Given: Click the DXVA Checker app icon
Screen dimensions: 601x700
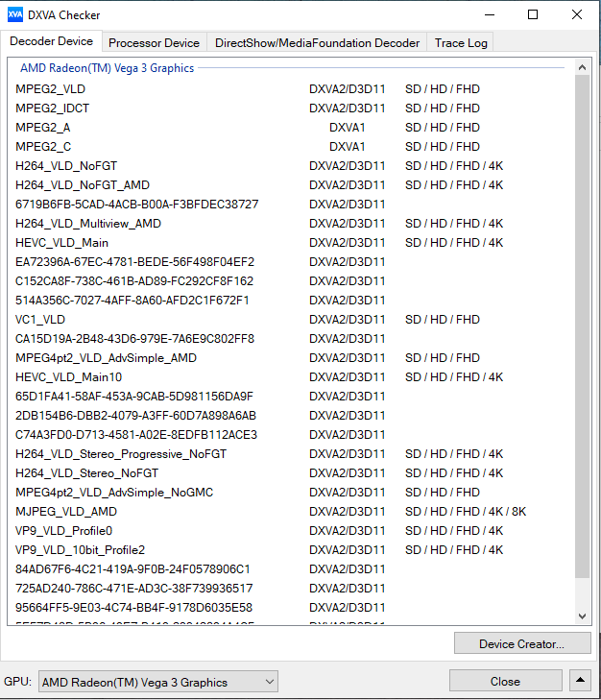Looking at the screenshot, I should point(15,14).
